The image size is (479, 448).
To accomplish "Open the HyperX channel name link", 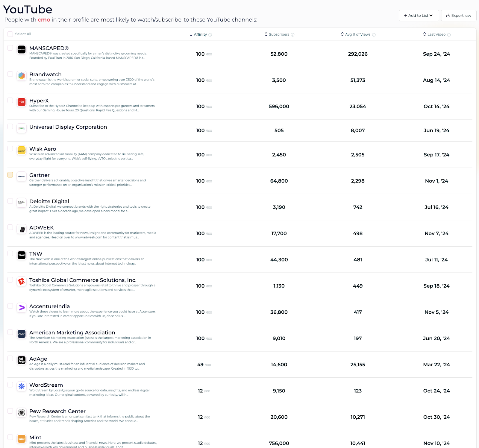I will [39, 101].
